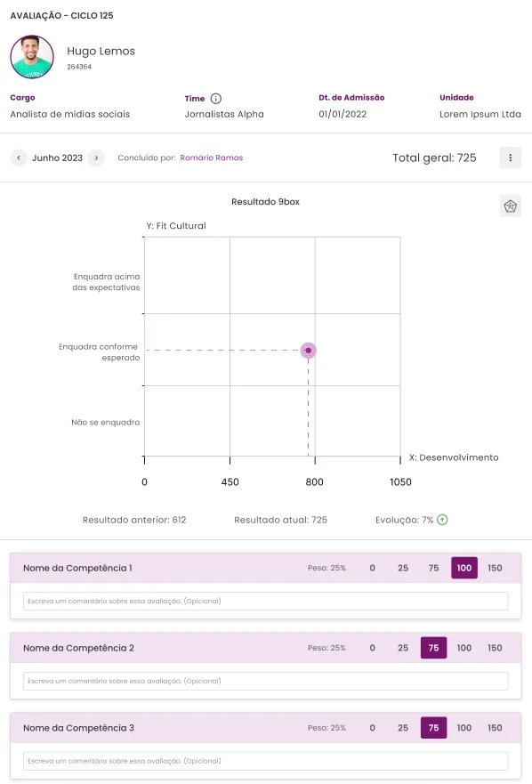The height and width of the screenshot is (784, 532).
Task: Click the Junho 2023 period label
Action: tap(58, 158)
